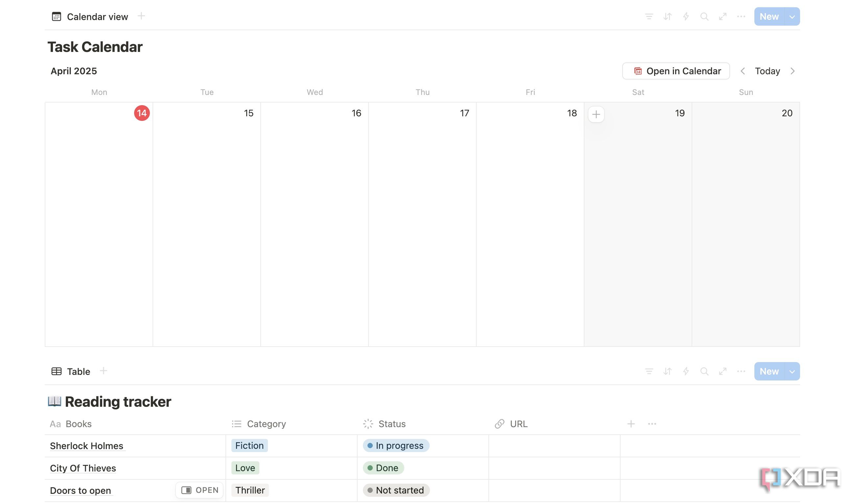The image size is (852, 504).
Task: Select the Table view tab
Action: point(71,371)
